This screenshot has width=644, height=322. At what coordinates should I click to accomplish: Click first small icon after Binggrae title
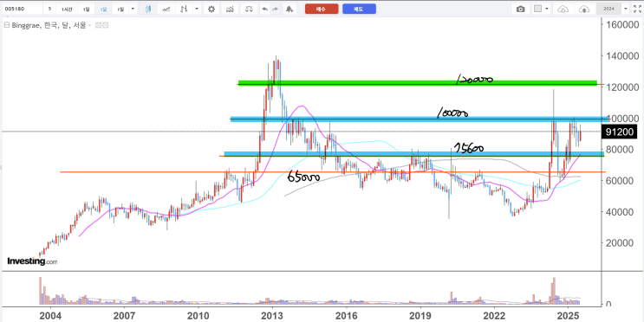coord(98,25)
